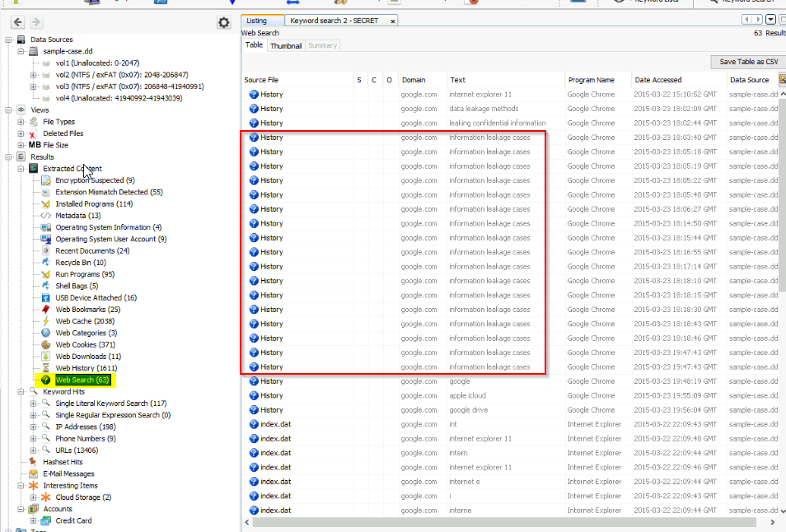Open the E-Mail Messages envelope icon
This screenshot has width=786, height=532.
(33, 474)
